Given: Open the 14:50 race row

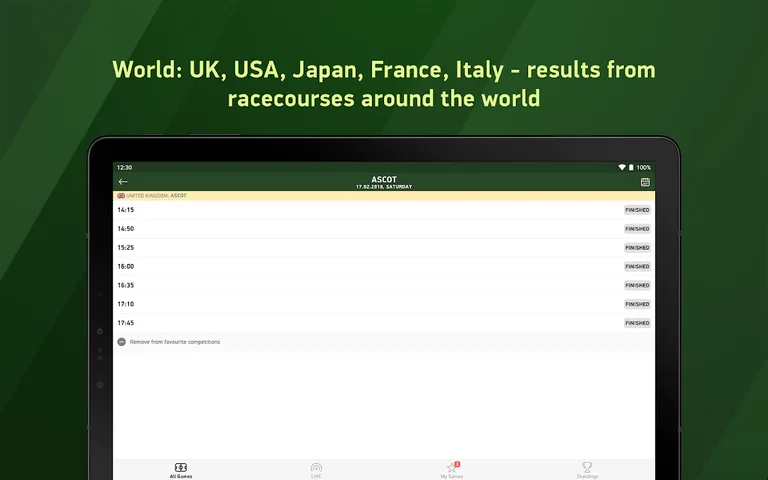Looking at the screenshot, I should pos(384,229).
